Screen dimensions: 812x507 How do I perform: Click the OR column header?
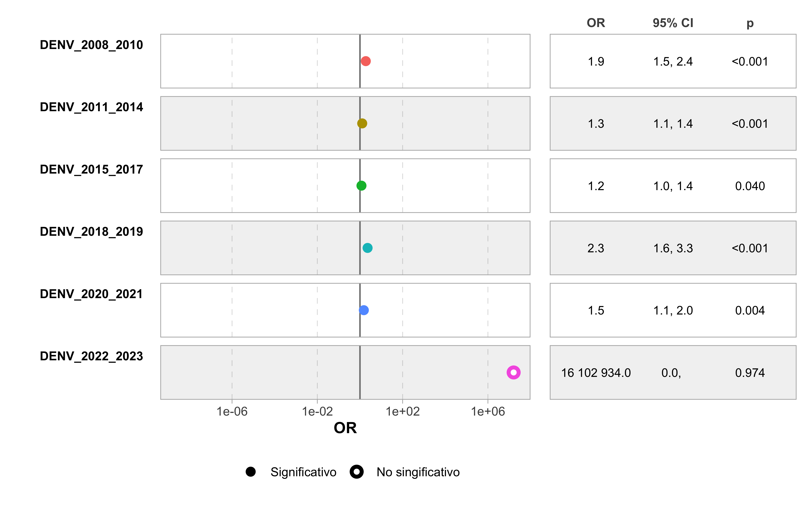596,23
